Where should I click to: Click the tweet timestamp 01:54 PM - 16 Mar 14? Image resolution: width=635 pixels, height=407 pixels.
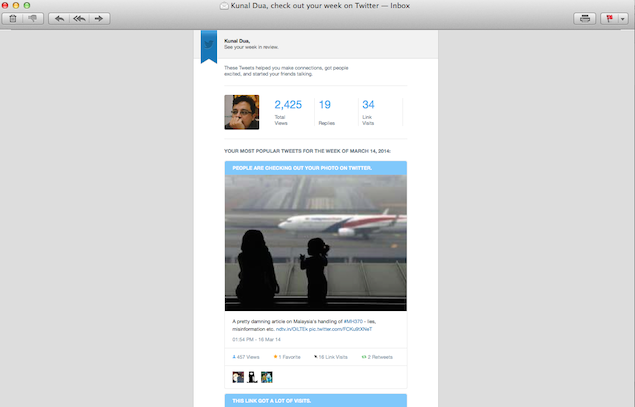click(x=256, y=339)
